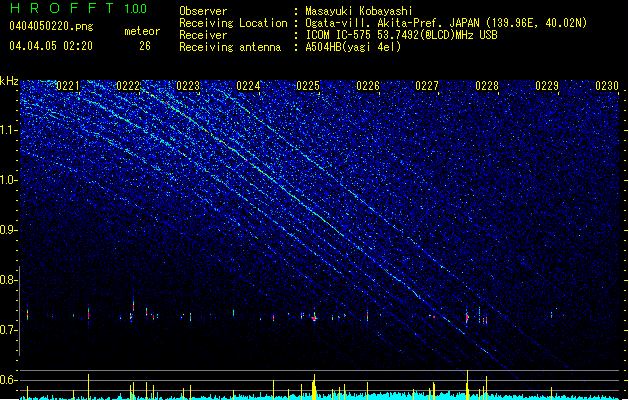This screenshot has height=400, width=629.
Task: Click the 0224 time marker
Action: (x=248, y=86)
